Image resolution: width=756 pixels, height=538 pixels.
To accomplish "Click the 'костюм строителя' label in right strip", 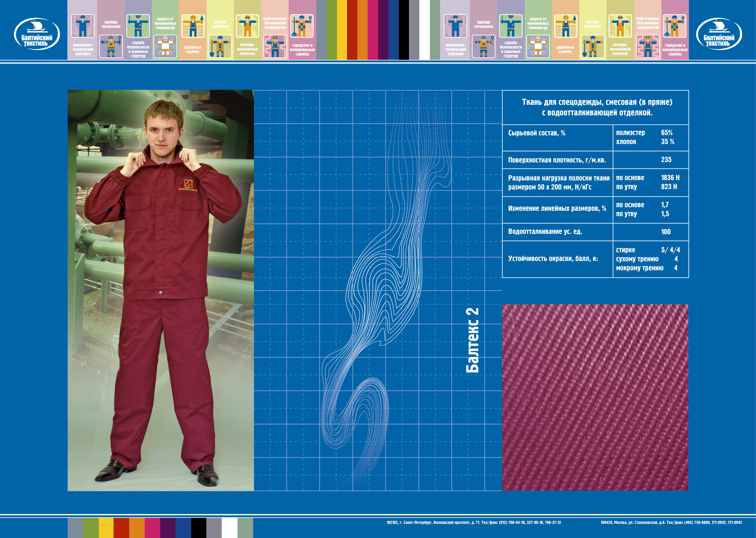I will point(593,24).
